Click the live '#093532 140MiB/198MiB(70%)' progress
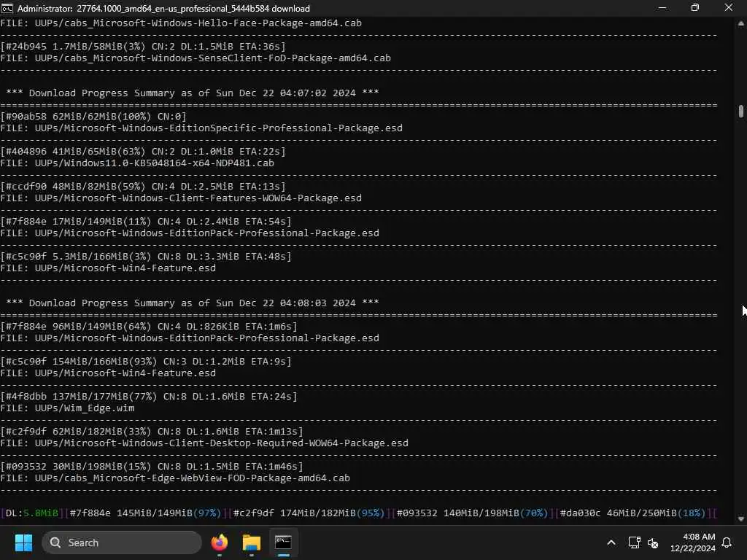Screen dimensions: 747x560 (472, 513)
